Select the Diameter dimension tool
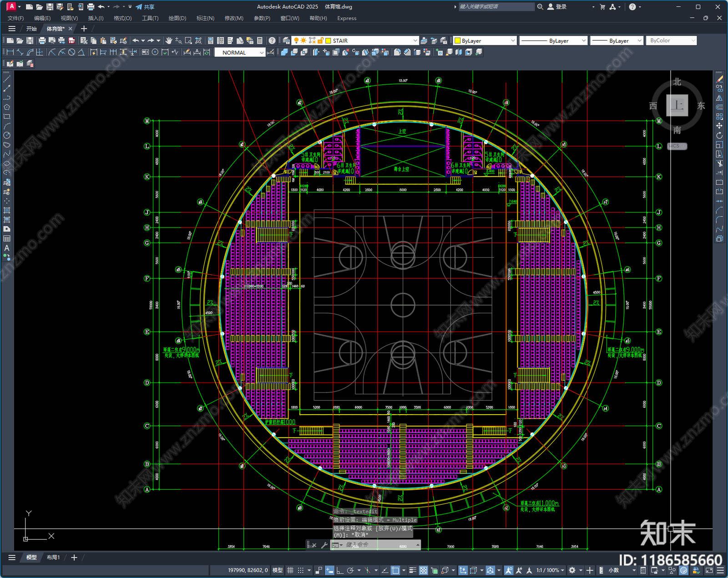Screen dimensions: 728x578 (x=71, y=52)
